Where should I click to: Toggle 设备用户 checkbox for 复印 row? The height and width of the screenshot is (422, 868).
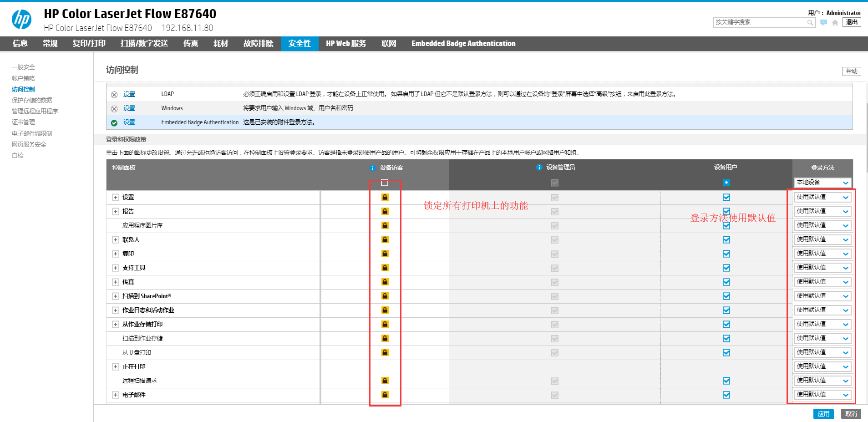[726, 254]
